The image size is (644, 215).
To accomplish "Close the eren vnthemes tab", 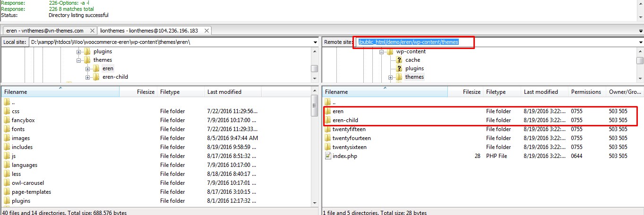I will click(92, 31).
